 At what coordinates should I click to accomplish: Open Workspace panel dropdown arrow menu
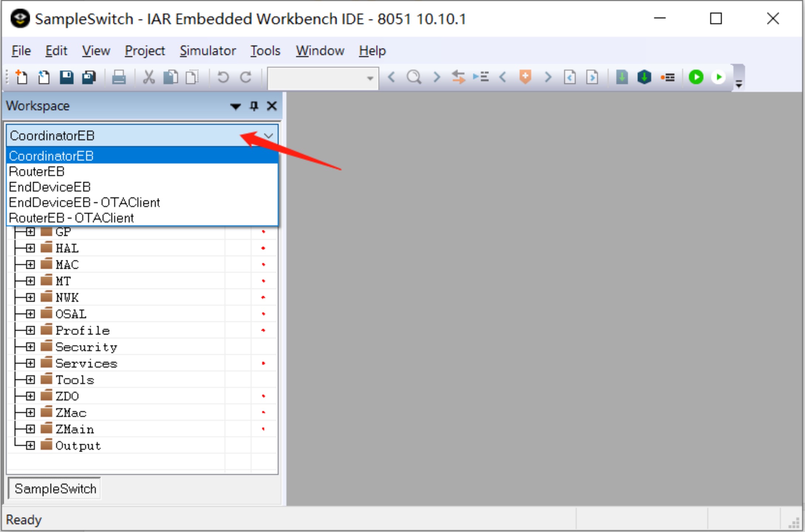coord(235,107)
